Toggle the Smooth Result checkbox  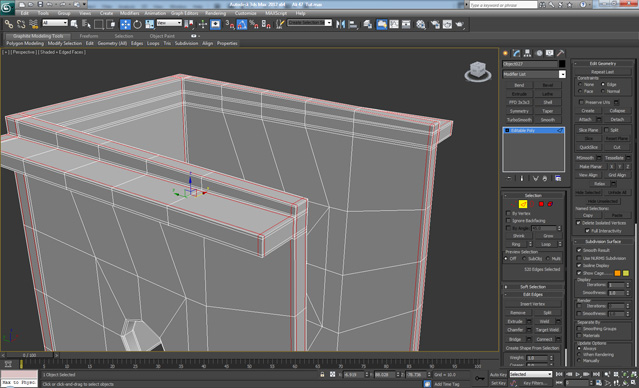(x=579, y=250)
